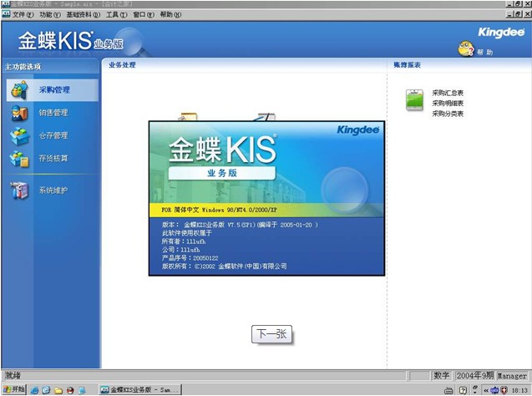Open the 采购明细表 report
This screenshot has height=396, width=532.
pos(448,103)
